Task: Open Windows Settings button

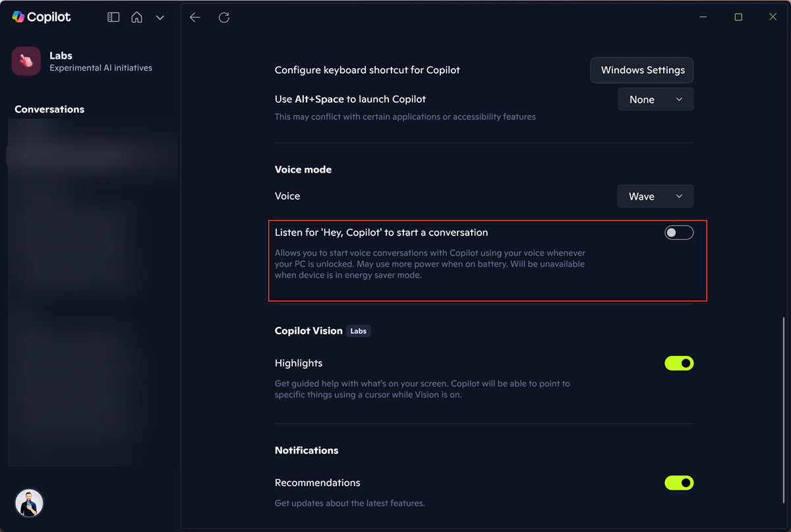Action: pyautogui.click(x=642, y=71)
